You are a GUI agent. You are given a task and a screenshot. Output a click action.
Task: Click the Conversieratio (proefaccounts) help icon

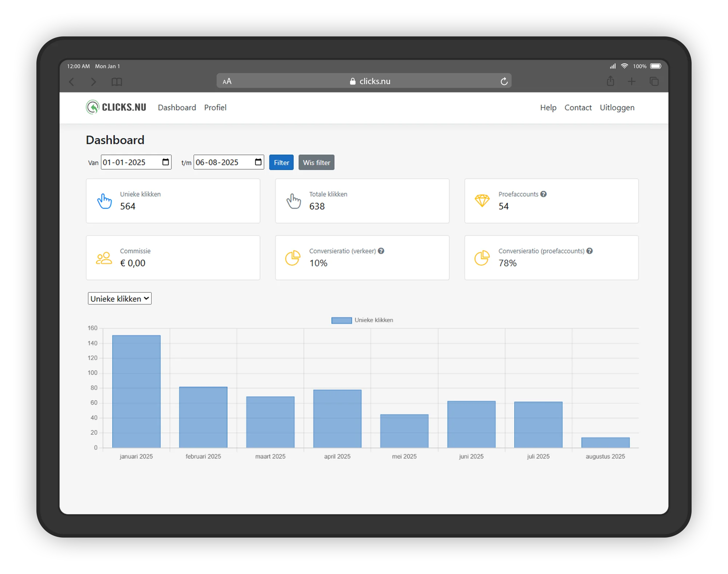[589, 251]
